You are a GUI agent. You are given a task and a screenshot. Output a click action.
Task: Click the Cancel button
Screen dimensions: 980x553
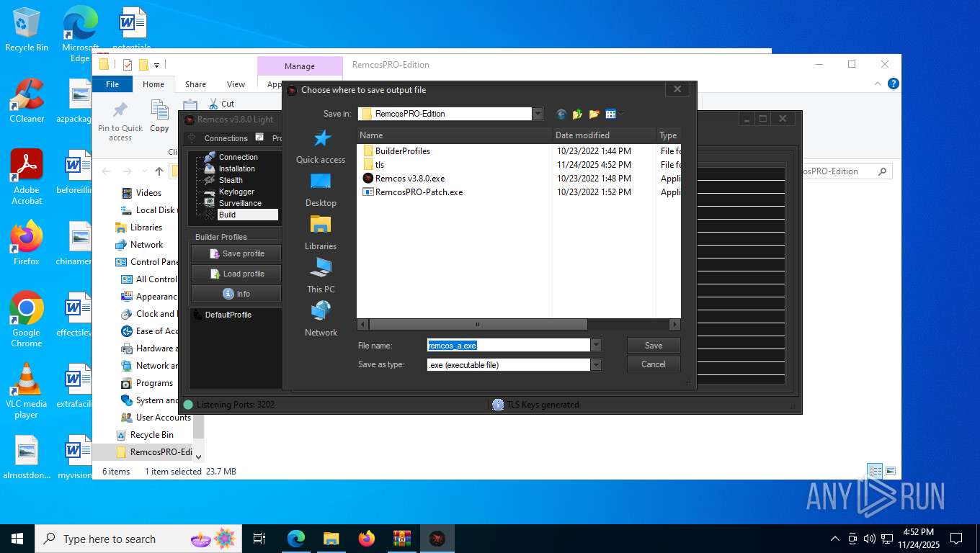[x=654, y=364]
